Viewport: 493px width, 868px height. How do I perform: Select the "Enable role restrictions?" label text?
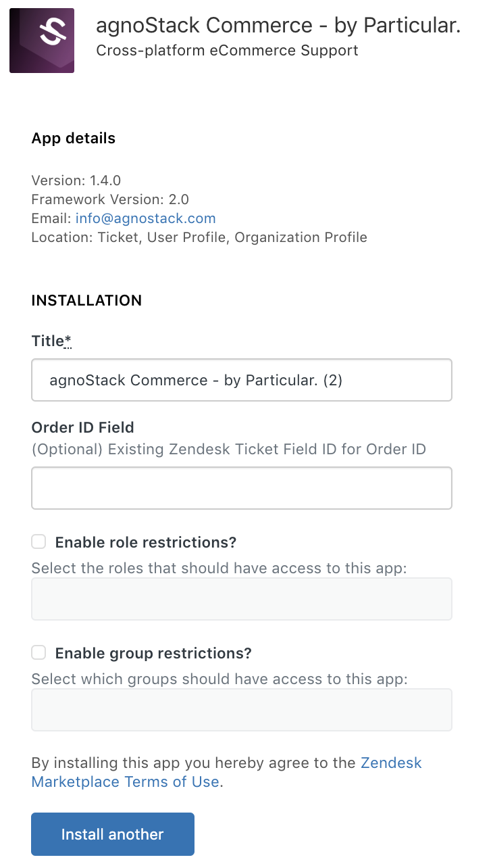[146, 542]
